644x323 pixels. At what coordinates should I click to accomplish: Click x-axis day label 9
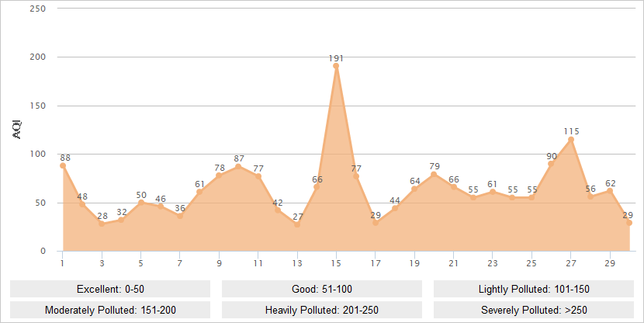click(x=219, y=263)
